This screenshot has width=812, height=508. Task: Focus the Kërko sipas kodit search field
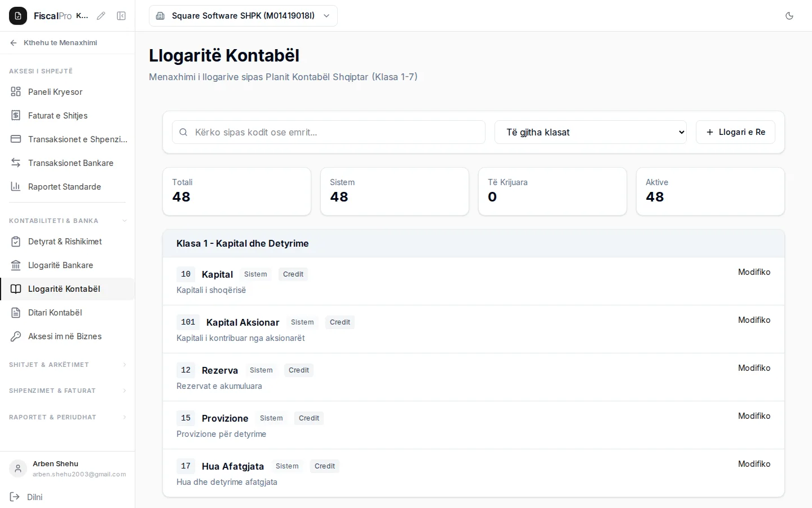coord(329,132)
